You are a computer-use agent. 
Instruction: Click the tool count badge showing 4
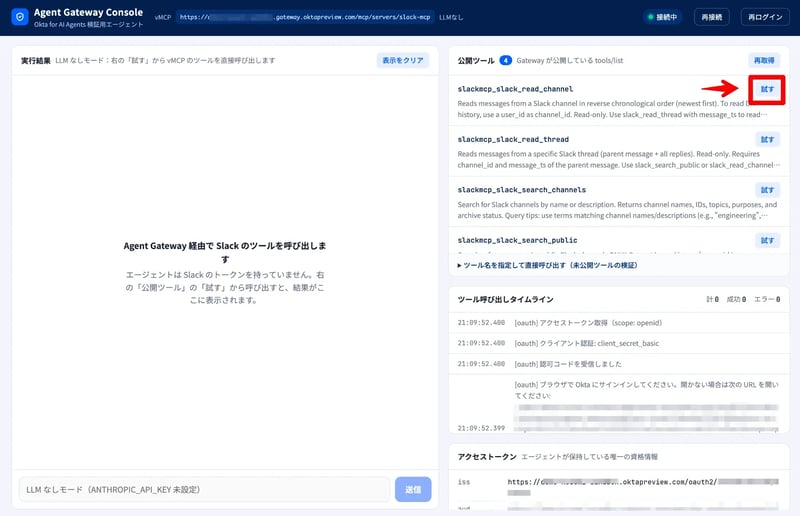point(505,60)
